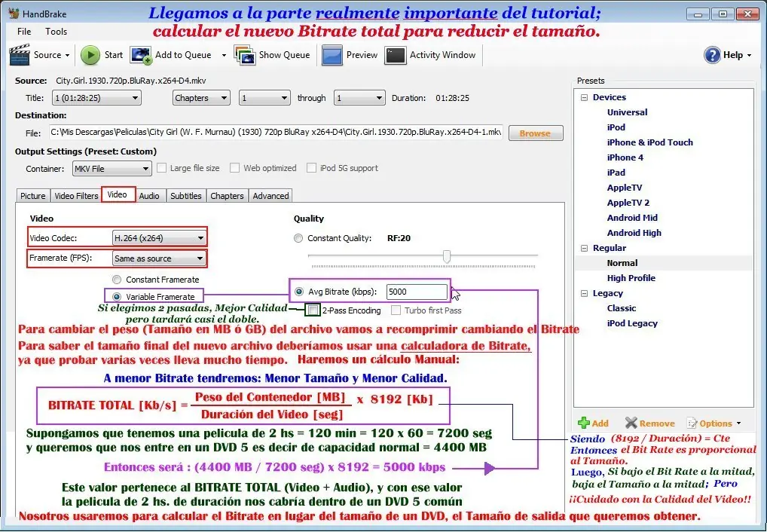Open the Container MKV File dropdown

pos(112,169)
